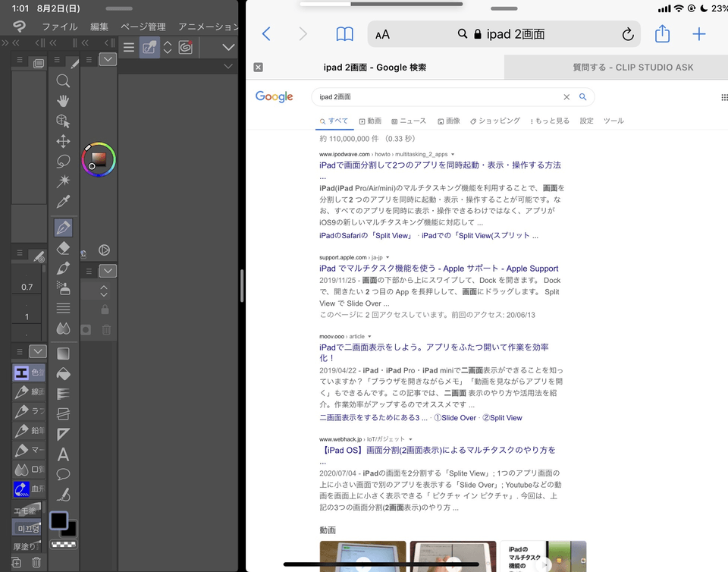This screenshot has height=572, width=728.
Task: Select the Auto select magic wand tool
Action: coord(63,181)
